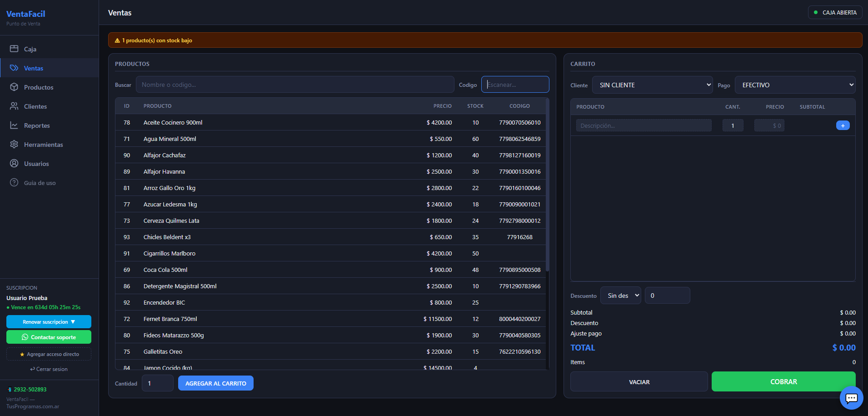
Task: Open Clientes via its people icon
Action: [14, 106]
